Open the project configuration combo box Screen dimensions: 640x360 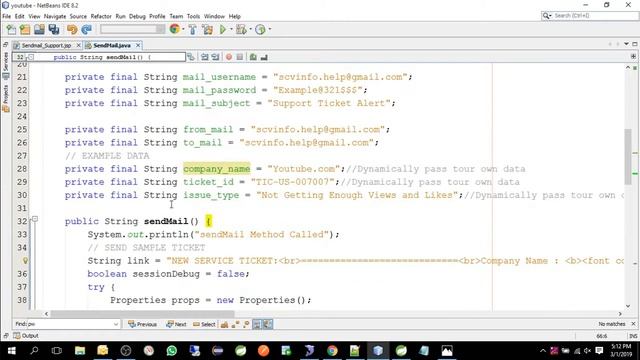pyautogui.click(x=133, y=29)
